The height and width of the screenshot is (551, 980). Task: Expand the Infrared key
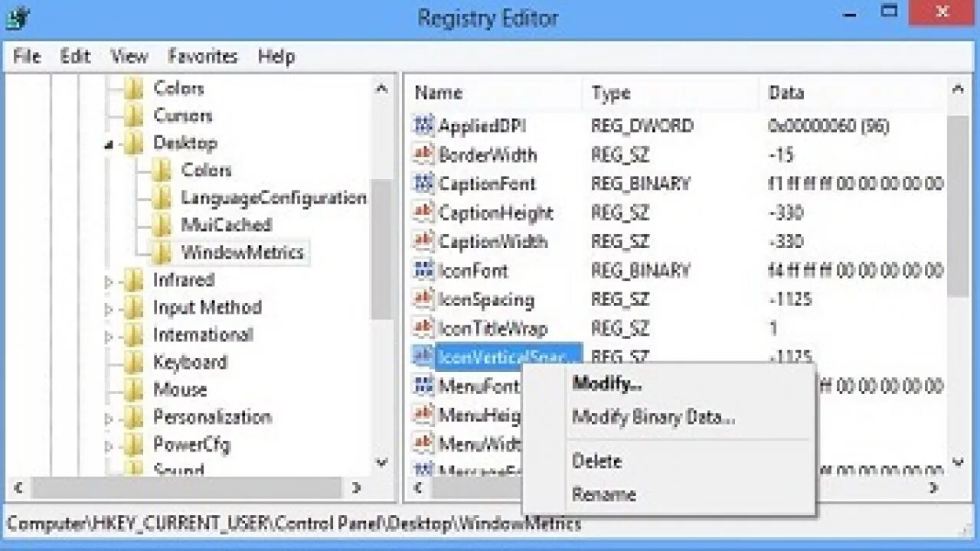109,282
